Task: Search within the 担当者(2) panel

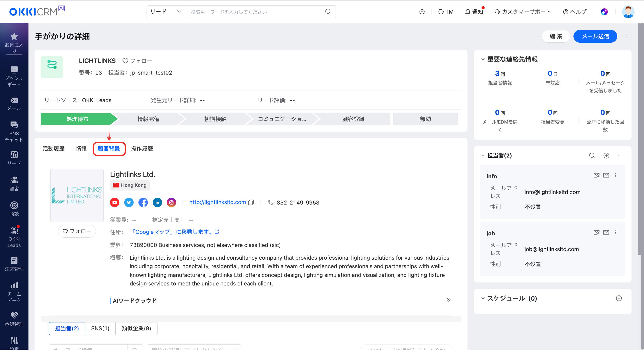Action: point(592,156)
